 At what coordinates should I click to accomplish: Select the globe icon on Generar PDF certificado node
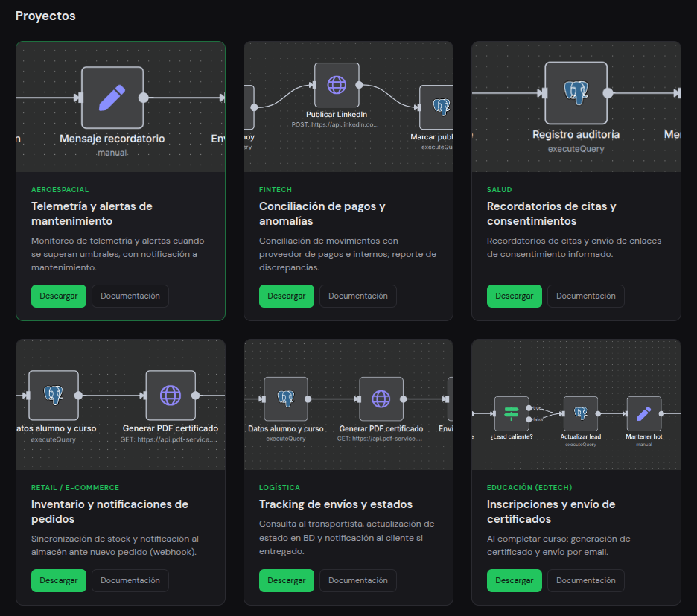click(171, 396)
